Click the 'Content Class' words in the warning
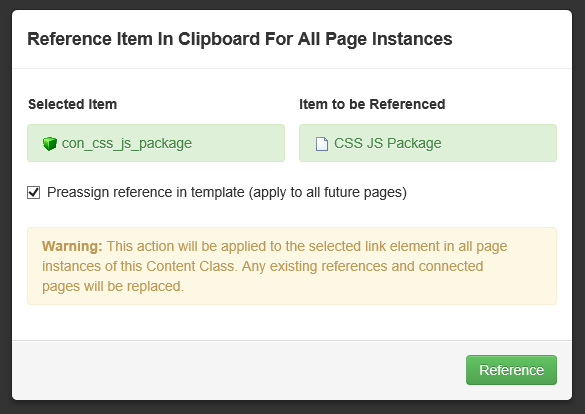Viewport: 585px width, 414px height. coord(190,266)
